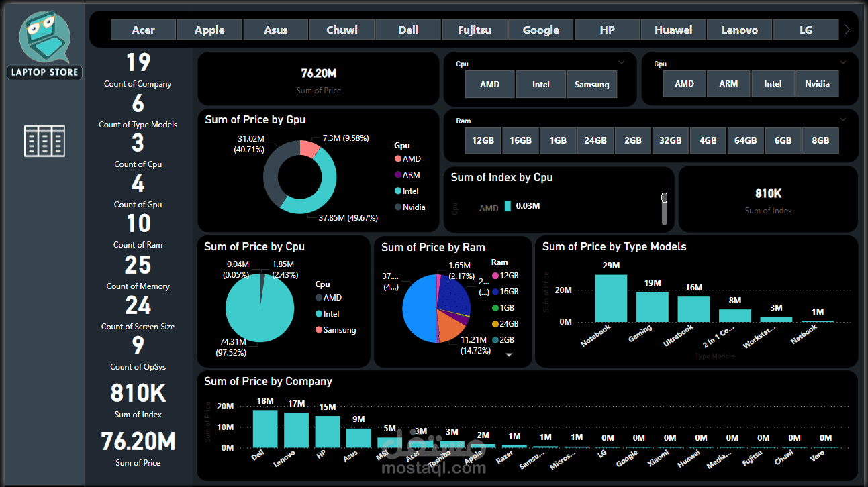The width and height of the screenshot is (868, 487).
Task: Select 1GB in the Ram slicer
Action: pyautogui.click(x=558, y=141)
